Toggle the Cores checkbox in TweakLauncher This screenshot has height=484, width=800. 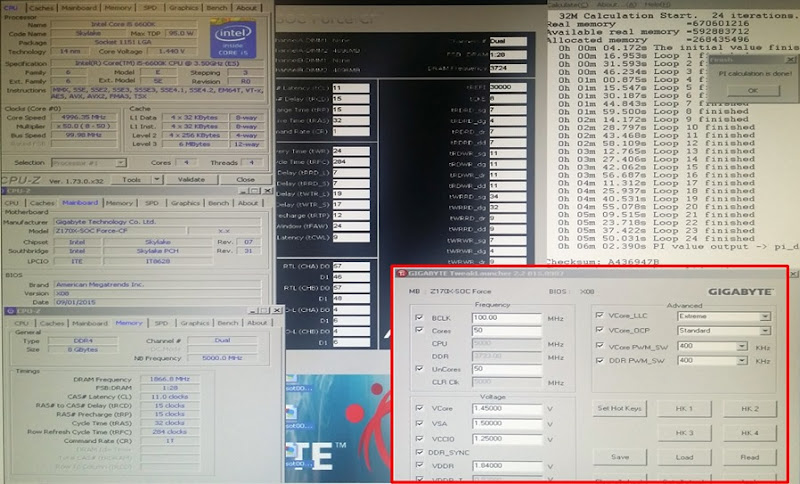point(419,330)
